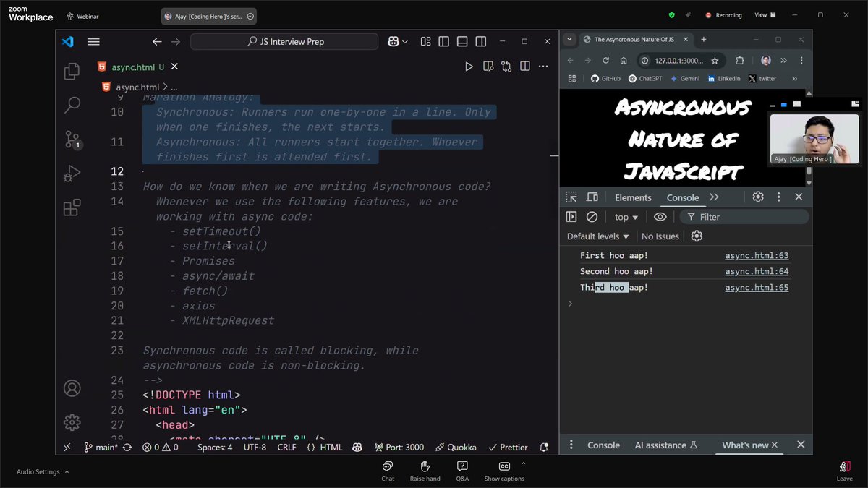Image resolution: width=868 pixels, height=488 pixels.
Task: Expand more DevTools tabs chevron
Action: coord(714,197)
